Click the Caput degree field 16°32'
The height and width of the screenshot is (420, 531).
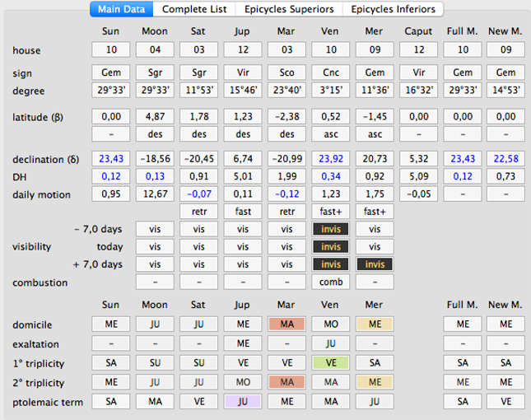pos(419,90)
